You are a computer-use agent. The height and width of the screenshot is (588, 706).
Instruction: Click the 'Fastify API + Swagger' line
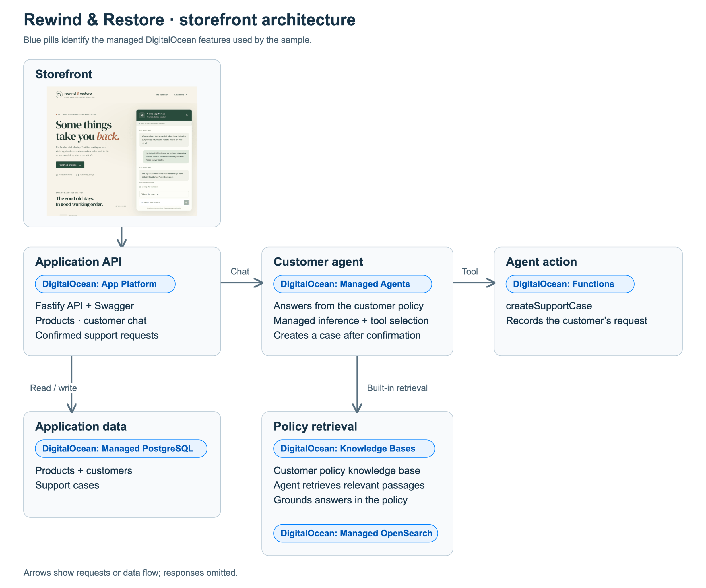click(x=84, y=306)
